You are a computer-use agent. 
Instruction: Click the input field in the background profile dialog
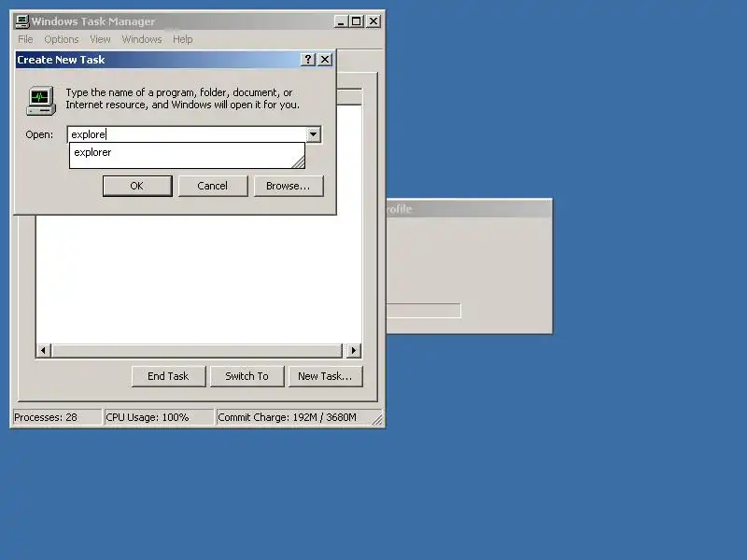[424, 311]
